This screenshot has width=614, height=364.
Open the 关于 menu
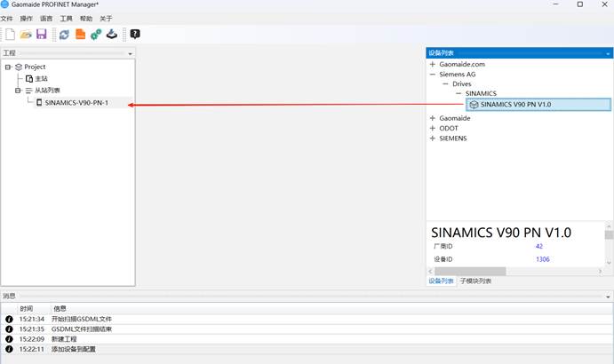point(106,19)
